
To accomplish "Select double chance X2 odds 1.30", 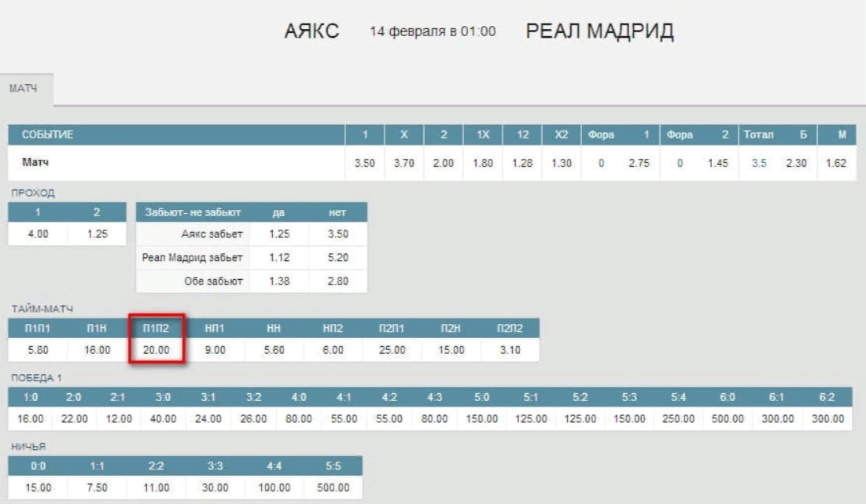I will (x=562, y=164).
